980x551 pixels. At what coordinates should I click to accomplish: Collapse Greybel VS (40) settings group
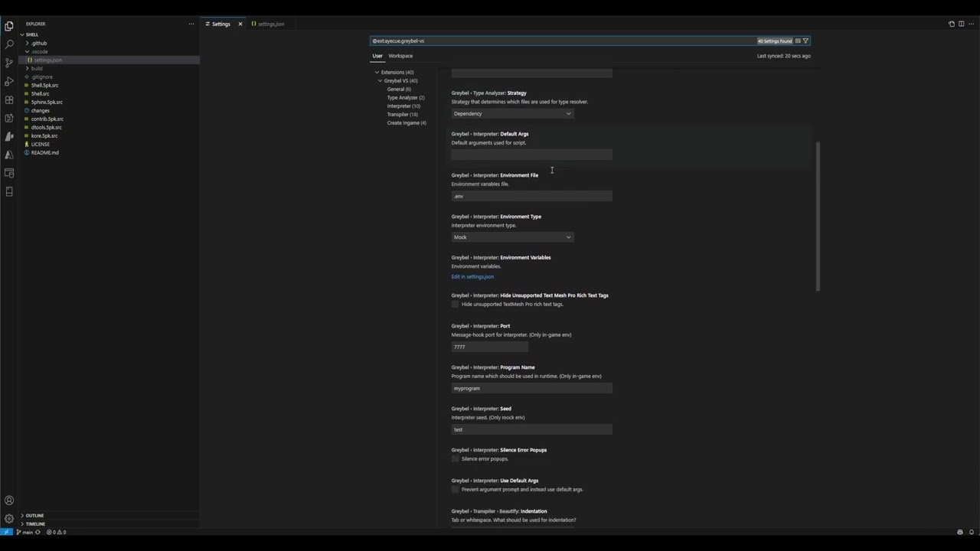381,80
